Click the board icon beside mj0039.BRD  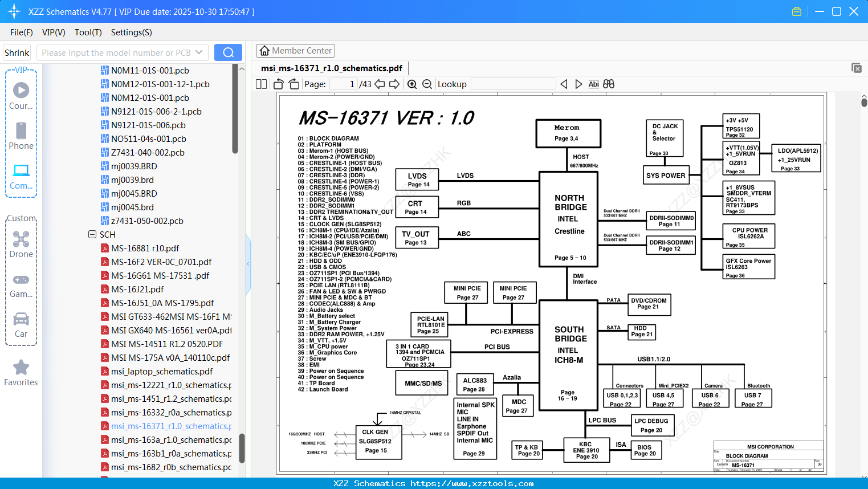click(x=105, y=166)
